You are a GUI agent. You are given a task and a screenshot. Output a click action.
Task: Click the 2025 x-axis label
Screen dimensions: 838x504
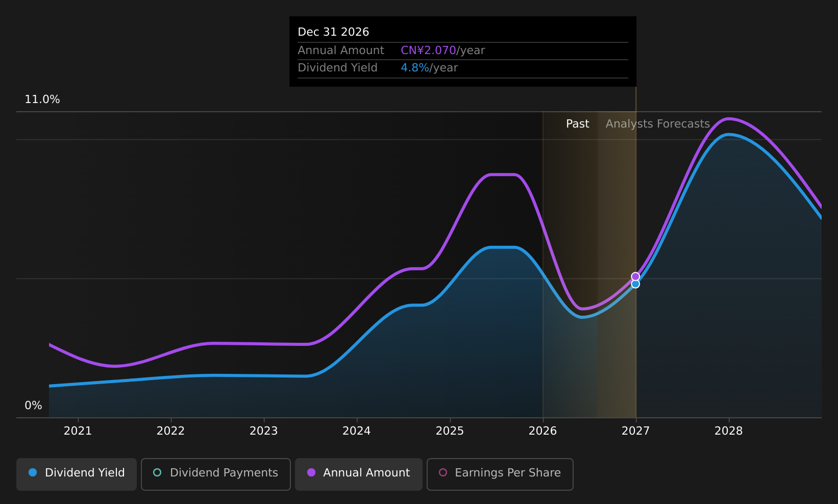450,431
